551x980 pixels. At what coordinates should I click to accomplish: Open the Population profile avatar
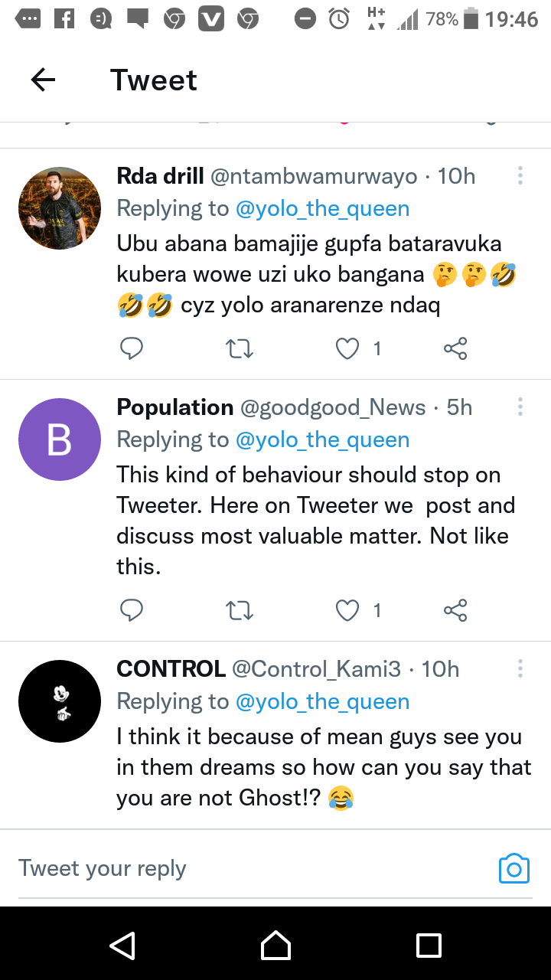pyautogui.click(x=60, y=439)
